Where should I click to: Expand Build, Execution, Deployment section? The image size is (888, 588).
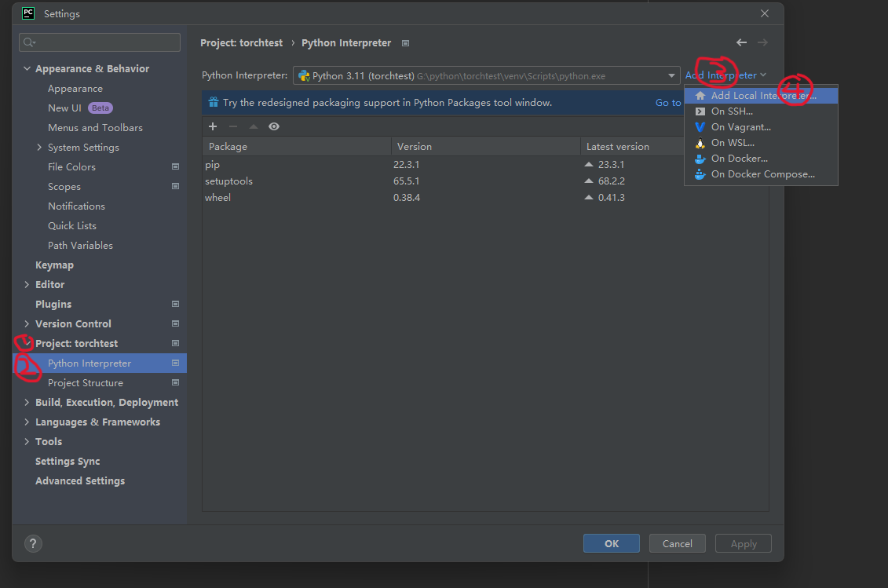[x=27, y=402]
